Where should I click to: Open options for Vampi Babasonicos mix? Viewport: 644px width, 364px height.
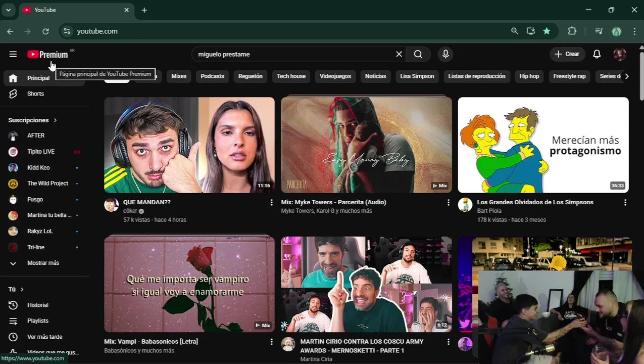(271, 342)
